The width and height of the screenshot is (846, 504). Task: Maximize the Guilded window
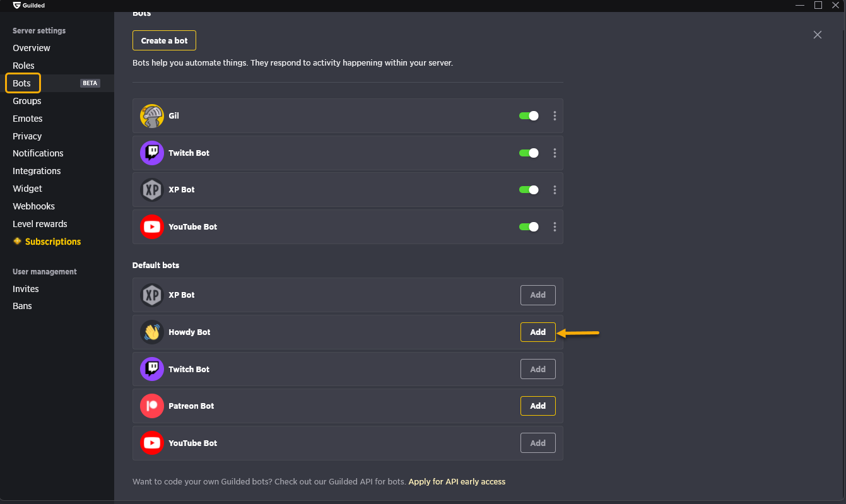818,5
